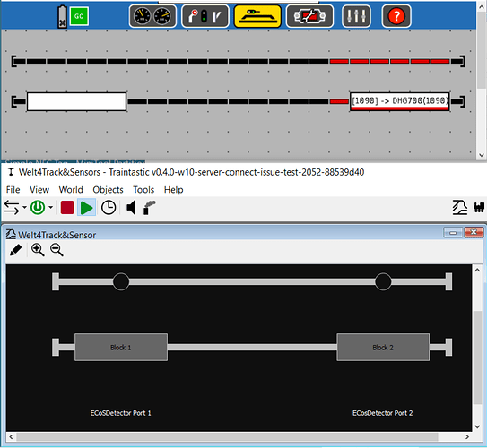Click the zoom out magnifier
The height and width of the screenshot is (448, 487).
point(57,250)
